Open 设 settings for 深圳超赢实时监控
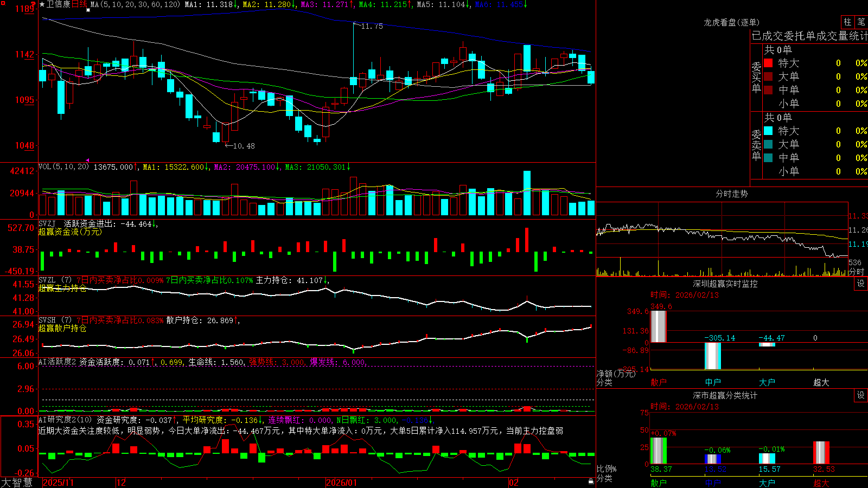Image resolution: width=868 pixels, height=488 pixels. coord(861,284)
